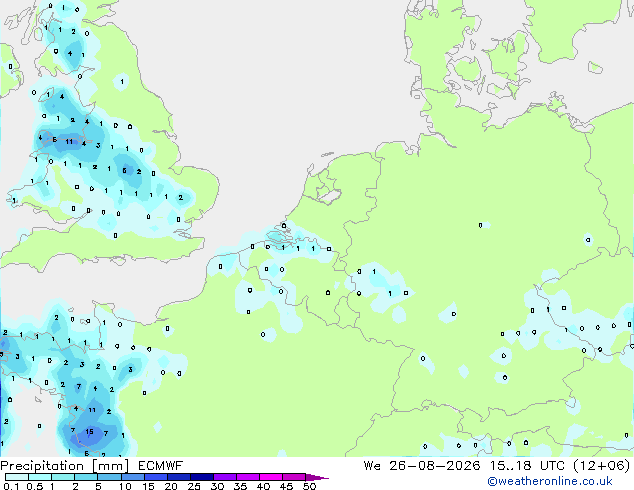This screenshot has width=634, height=490.
Task: Open the weatheronline.co.uk copyright link
Action: (550, 481)
